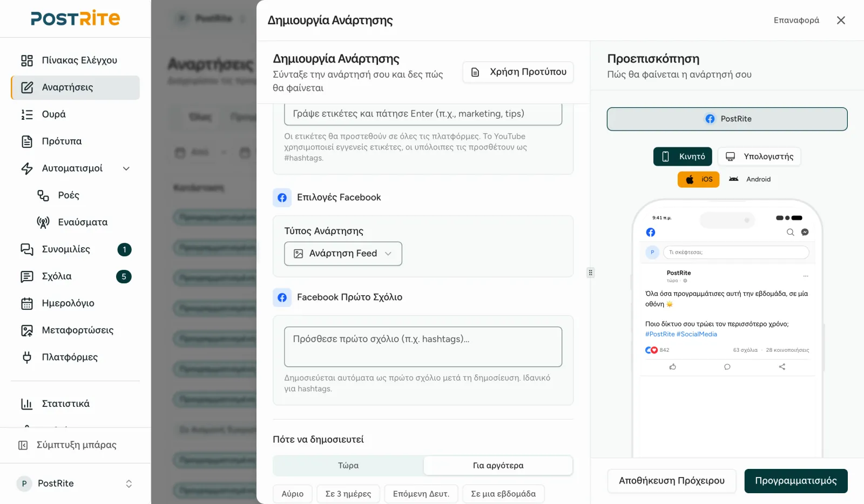The image size is (864, 504).
Task: Collapse sidebar with Σύμπτυξη μπάρας
Action: tap(75, 445)
